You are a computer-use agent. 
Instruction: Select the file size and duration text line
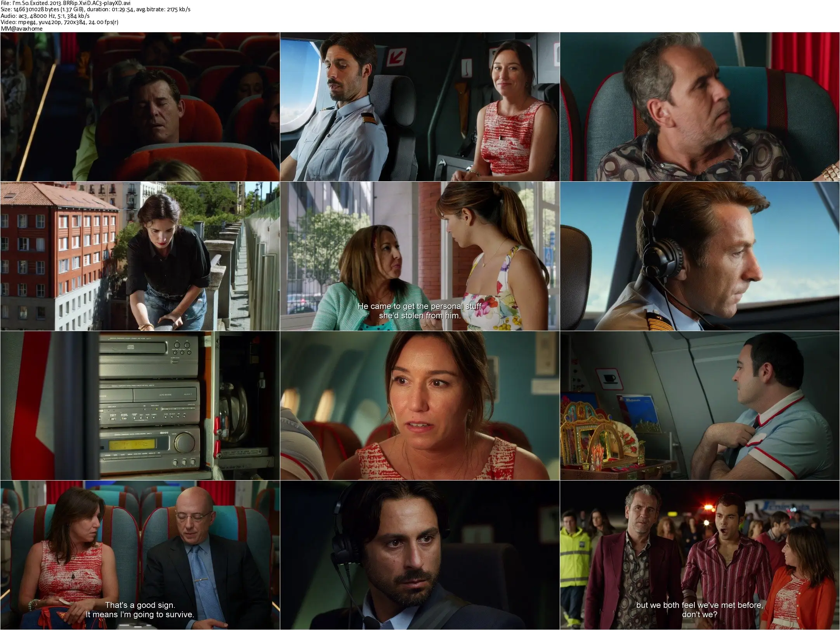click(95, 10)
